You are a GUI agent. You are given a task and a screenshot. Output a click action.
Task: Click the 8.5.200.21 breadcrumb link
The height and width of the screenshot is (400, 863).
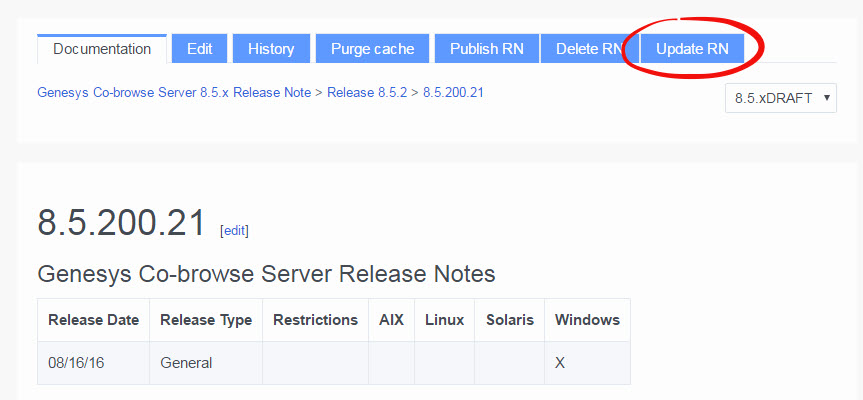click(x=454, y=92)
